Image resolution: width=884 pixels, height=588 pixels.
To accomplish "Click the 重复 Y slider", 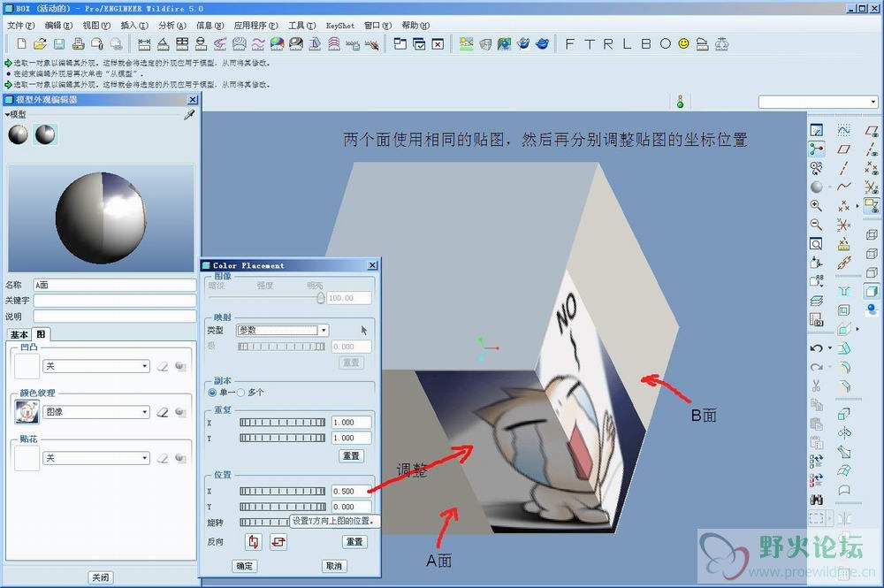I will 283,438.
